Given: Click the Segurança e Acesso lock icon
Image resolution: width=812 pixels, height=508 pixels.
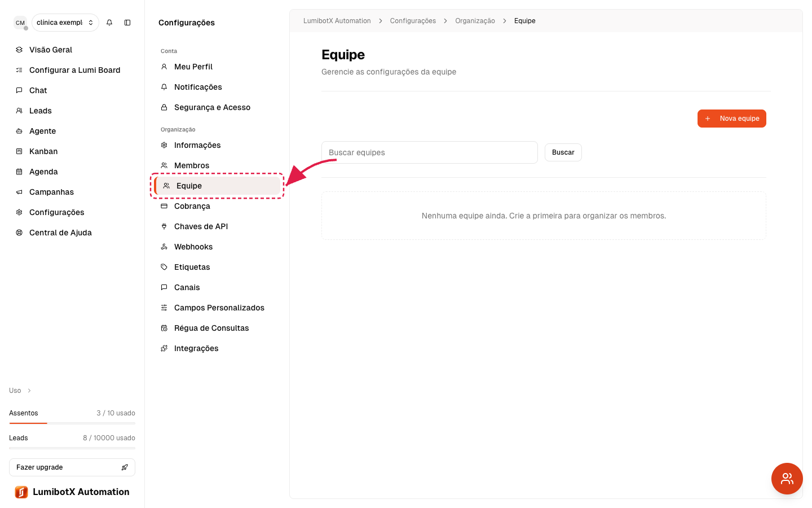Looking at the screenshot, I should tap(164, 107).
